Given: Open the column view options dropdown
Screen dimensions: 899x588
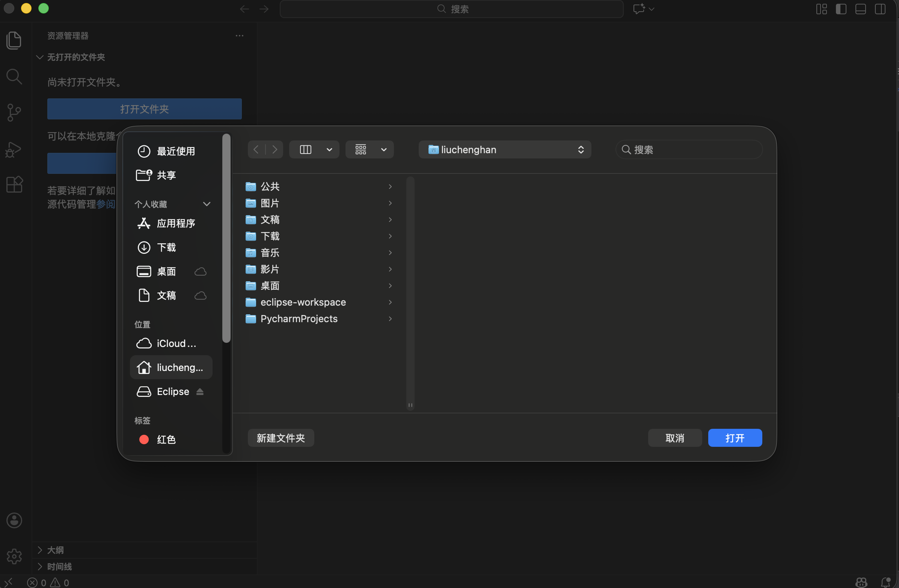Looking at the screenshot, I should pyautogui.click(x=329, y=149).
